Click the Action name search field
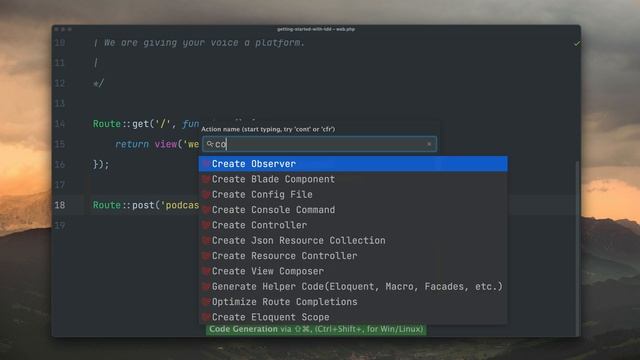 click(x=320, y=144)
